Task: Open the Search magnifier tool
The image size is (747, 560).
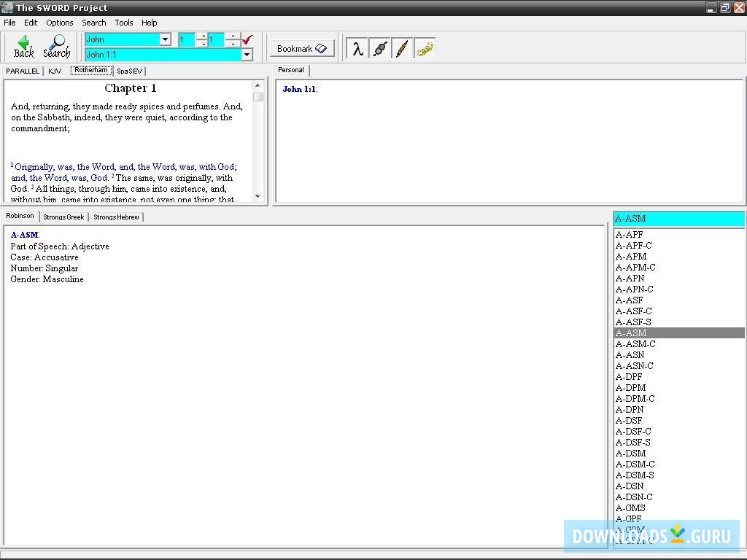Action: 56,47
